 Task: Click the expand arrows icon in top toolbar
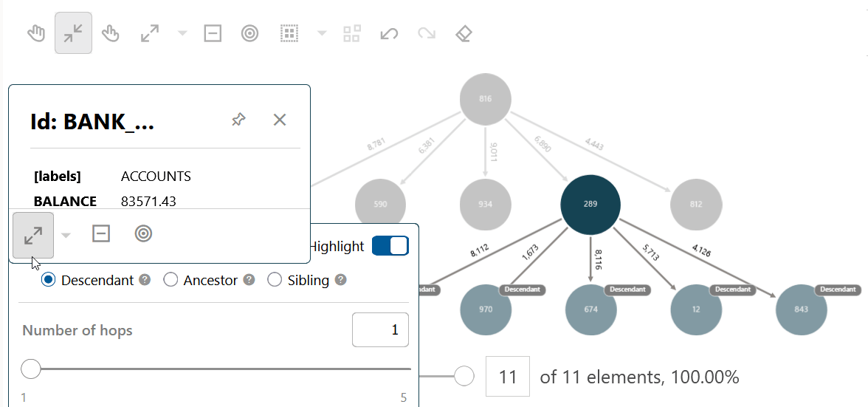coord(149,34)
